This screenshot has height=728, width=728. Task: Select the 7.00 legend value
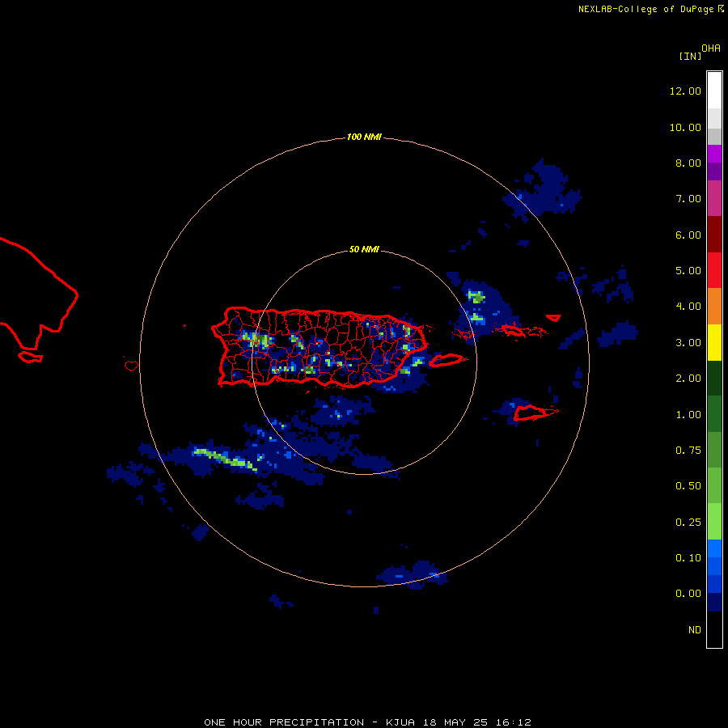point(688,199)
